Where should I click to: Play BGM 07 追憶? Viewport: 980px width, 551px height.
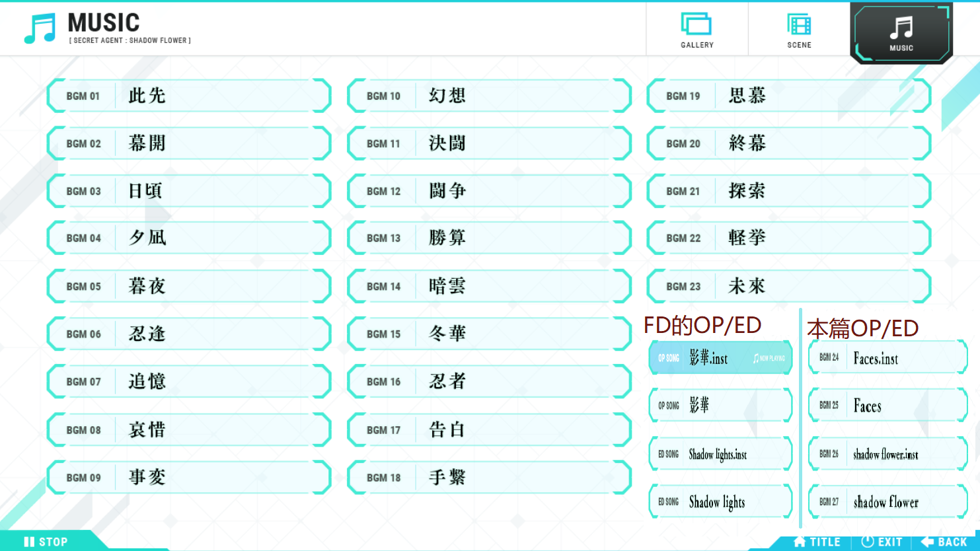coord(189,381)
